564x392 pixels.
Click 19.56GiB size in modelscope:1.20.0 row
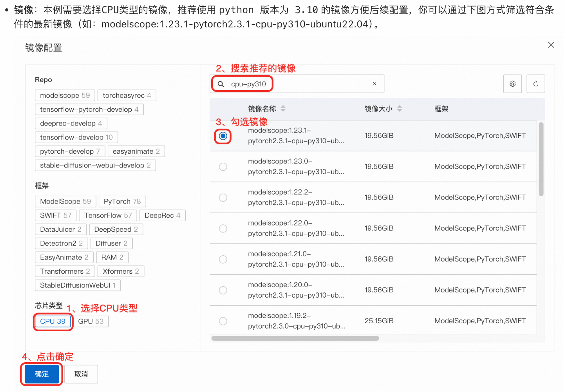379,290
